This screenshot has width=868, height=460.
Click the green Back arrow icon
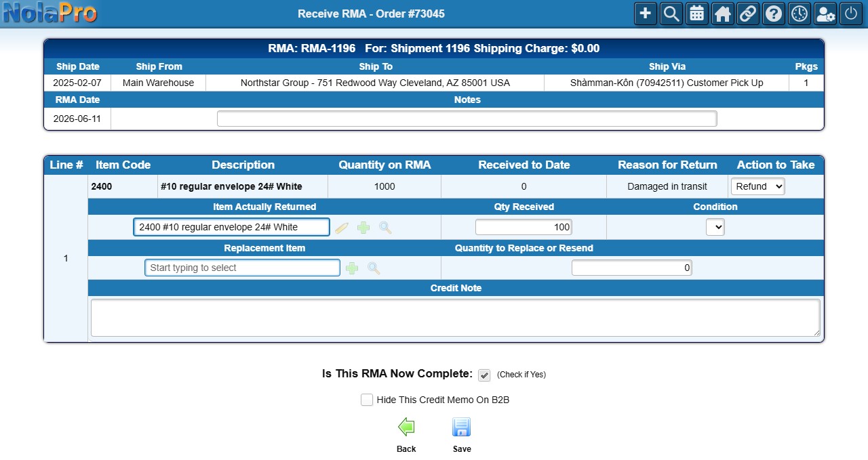(x=406, y=427)
